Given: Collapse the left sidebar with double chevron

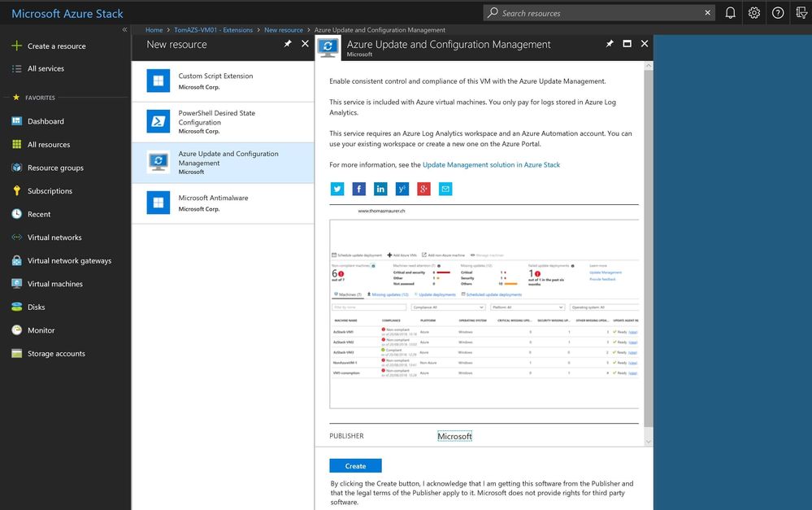Looking at the screenshot, I should pos(124,29).
